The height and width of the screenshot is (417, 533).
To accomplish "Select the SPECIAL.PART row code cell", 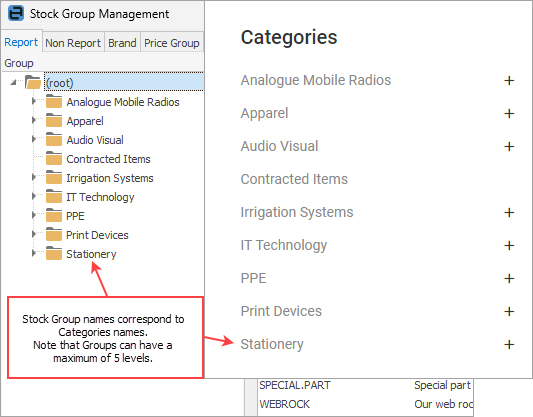I will point(295,385).
